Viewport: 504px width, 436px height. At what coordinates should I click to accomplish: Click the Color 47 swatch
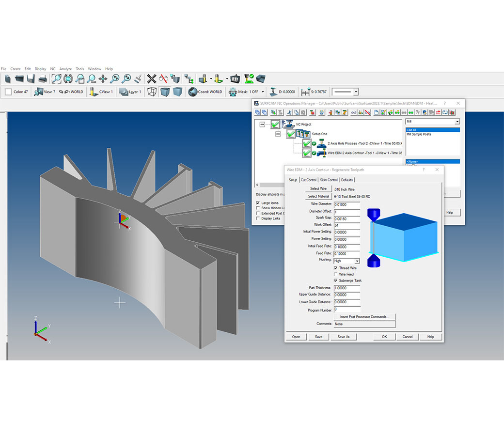(x=9, y=92)
